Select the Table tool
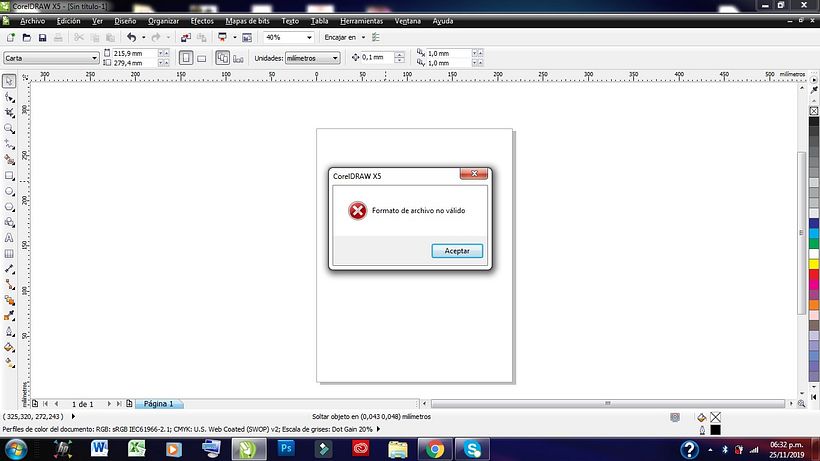 [x=9, y=253]
